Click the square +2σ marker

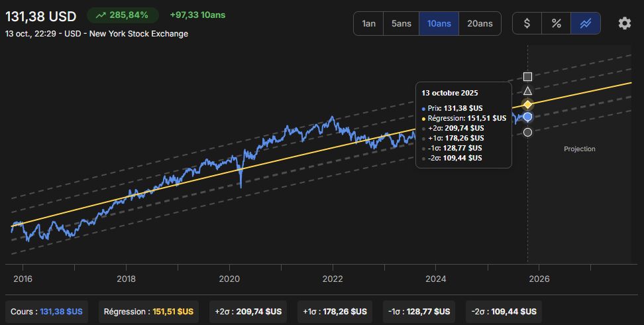[528, 76]
